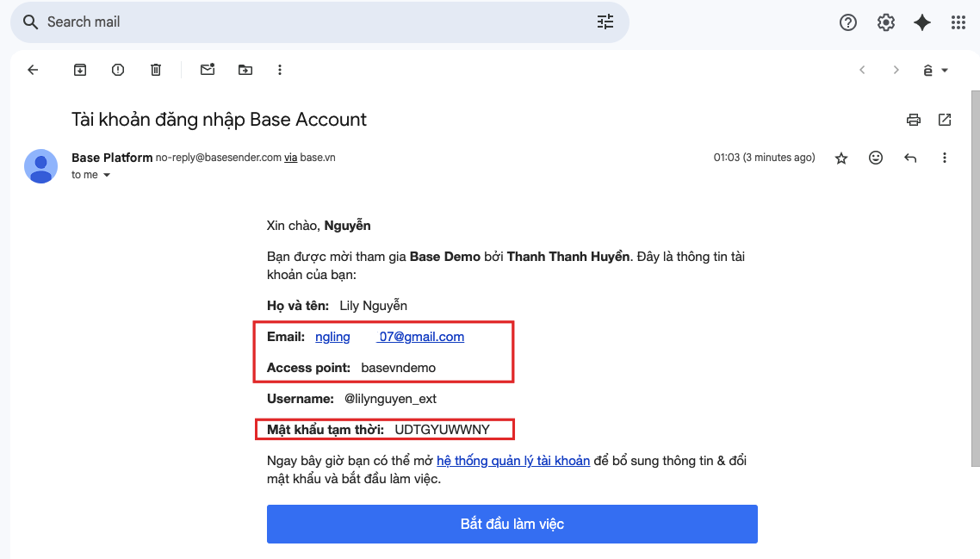Print all with printer icon
The image size is (980, 559).
[913, 120]
